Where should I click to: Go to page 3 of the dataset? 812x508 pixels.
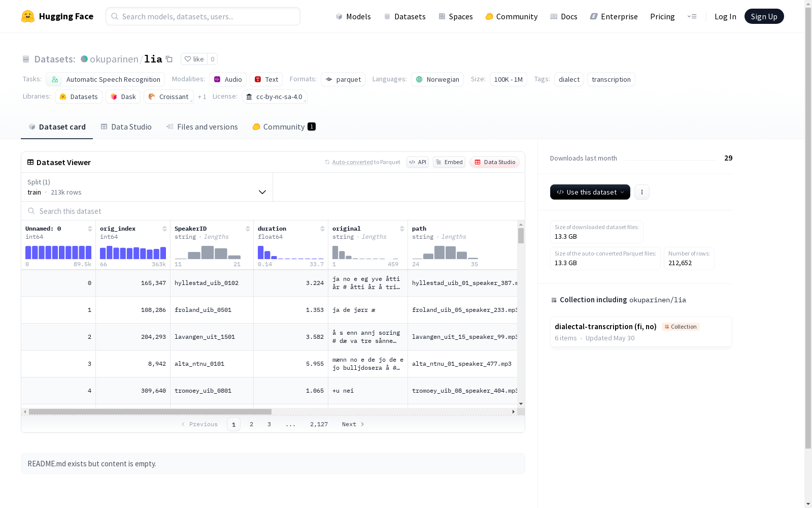click(269, 424)
